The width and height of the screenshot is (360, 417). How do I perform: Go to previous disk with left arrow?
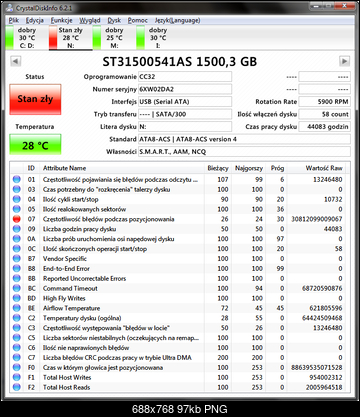(16, 61)
